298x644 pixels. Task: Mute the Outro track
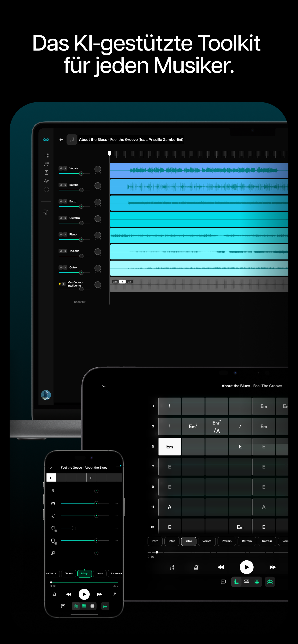pyautogui.click(x=60, y=267)
